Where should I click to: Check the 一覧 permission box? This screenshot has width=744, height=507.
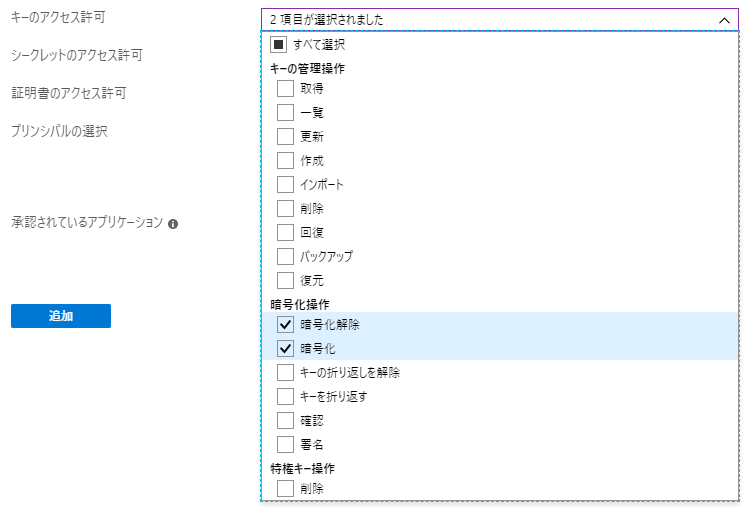pyautogui.click(x=286, y=112)
